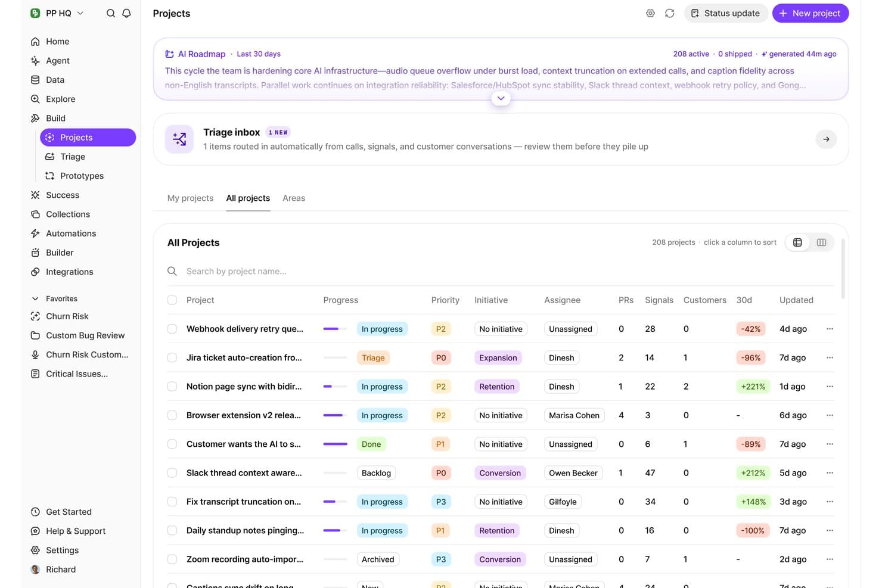Click the Triage inbox routing icon
The image size is (882, 588).
(179, 139)
